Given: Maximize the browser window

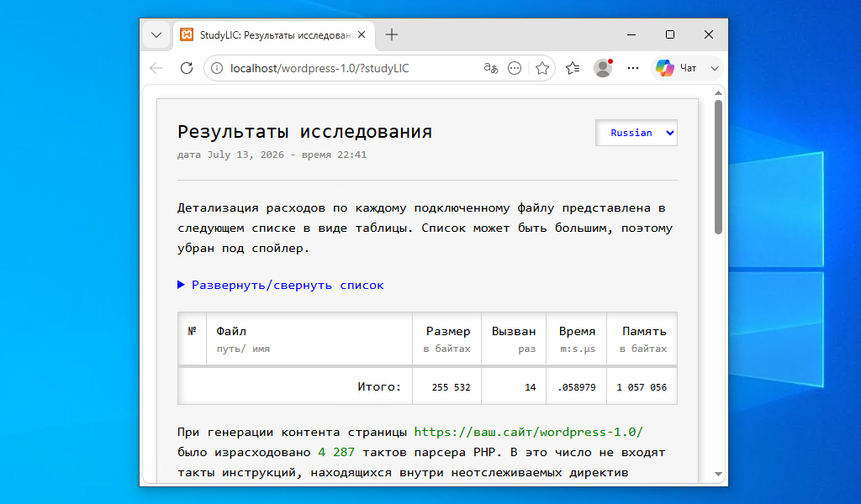Looking at the screenshot, I should point(670,34).
